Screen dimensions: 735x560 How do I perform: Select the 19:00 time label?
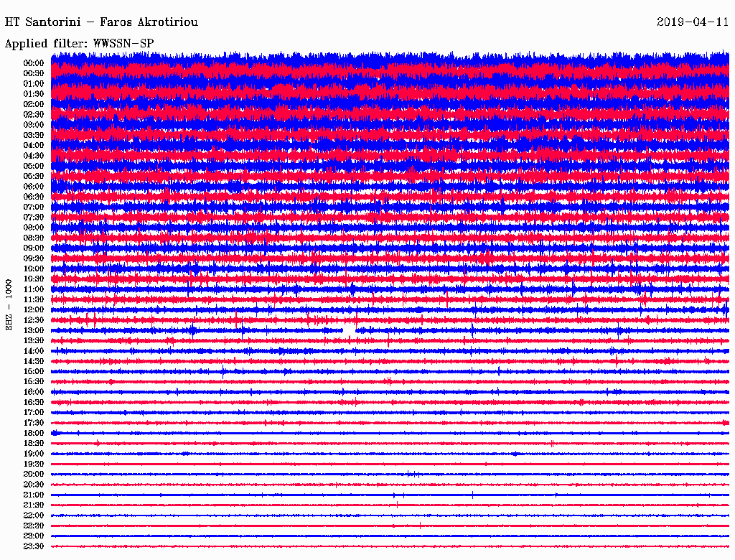click(34, 454)
